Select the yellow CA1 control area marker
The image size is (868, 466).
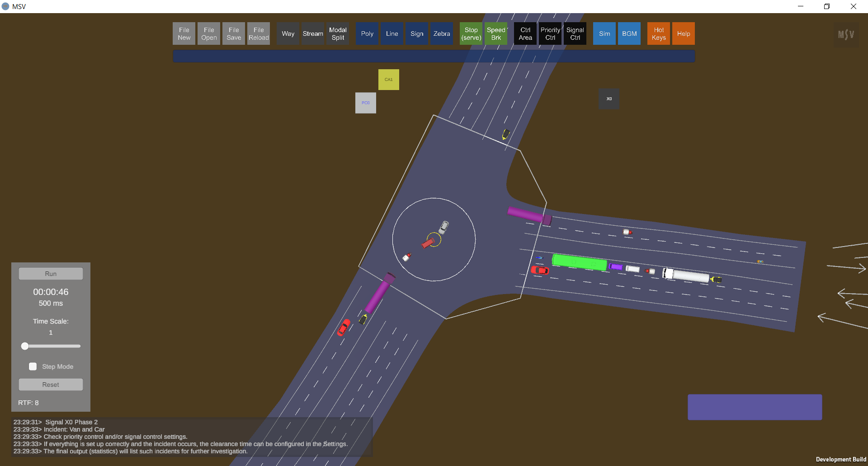point(388,80)
